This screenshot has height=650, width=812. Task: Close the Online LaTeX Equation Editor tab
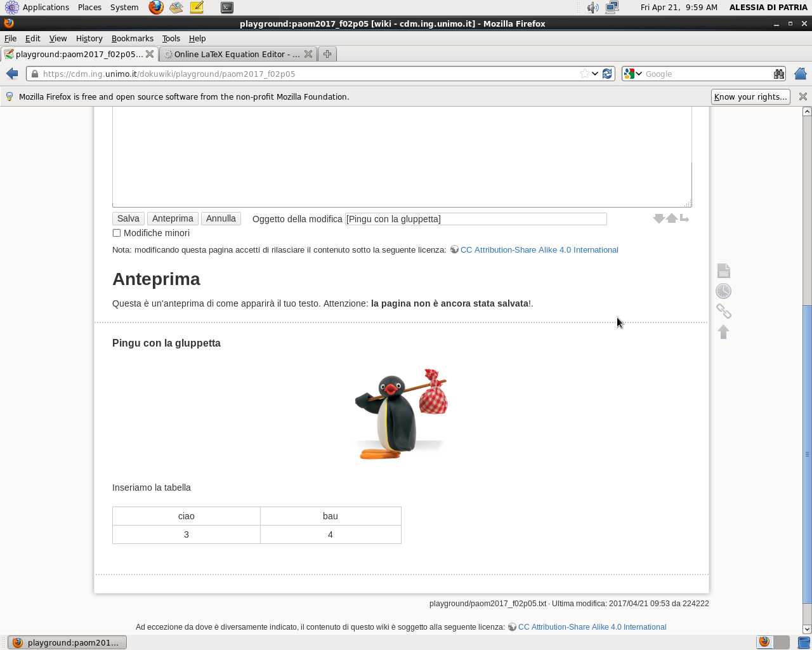click(x=308, y=54)
